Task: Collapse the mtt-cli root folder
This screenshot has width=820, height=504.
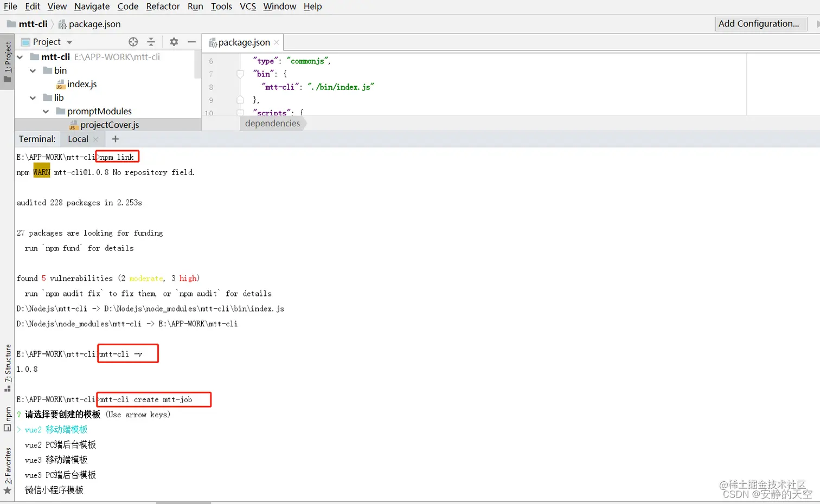Action: point(20,57)
